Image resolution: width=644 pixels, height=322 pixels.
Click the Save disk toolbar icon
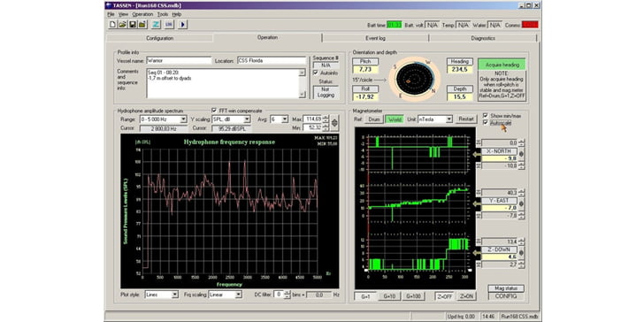coord(133,25)
